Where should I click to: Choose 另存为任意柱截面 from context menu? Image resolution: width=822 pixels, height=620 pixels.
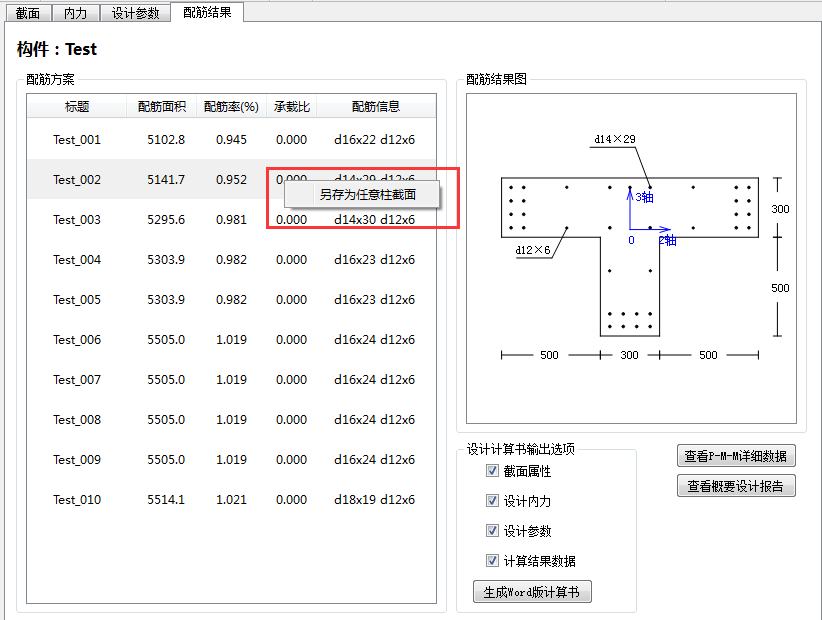tap(367, 194)
